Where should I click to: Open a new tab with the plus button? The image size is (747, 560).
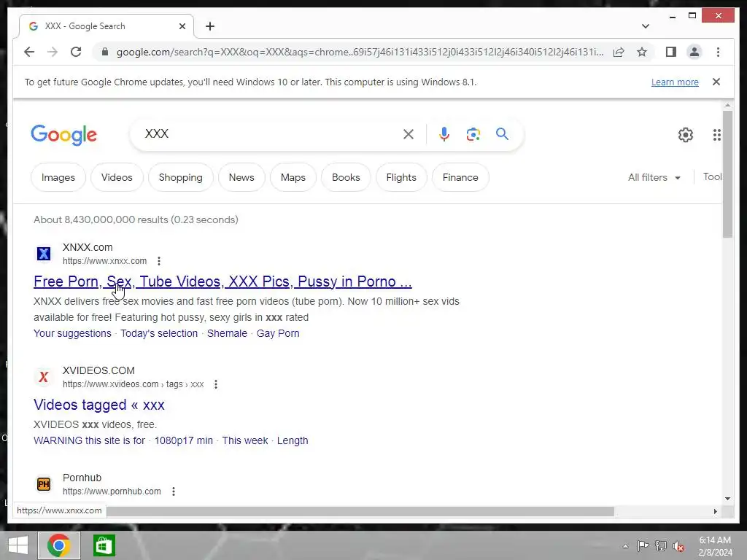pos(209,26)
